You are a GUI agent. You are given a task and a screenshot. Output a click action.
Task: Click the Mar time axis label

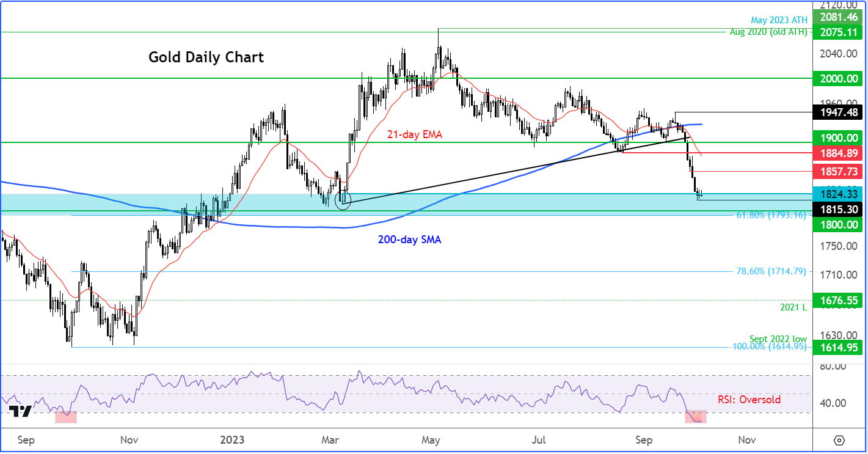pyautogui.click(x=330, y=440)
